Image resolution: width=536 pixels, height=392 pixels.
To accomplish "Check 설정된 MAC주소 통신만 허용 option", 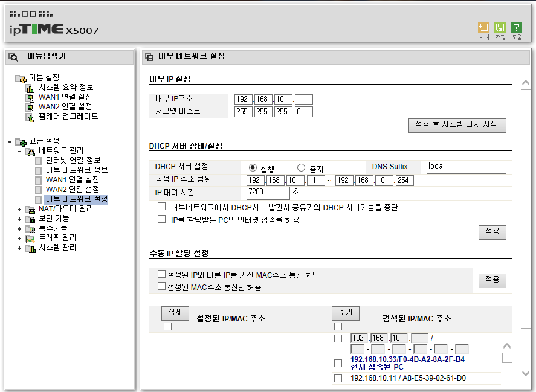I will (162, 286).
